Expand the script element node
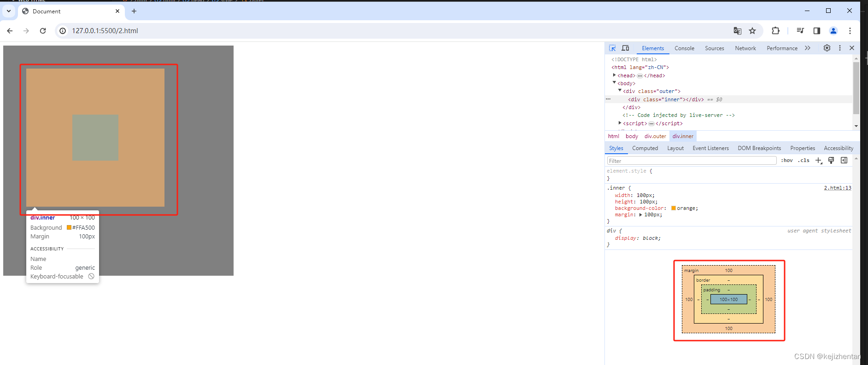Screen dimensions: 868x365 coord(620,123)
